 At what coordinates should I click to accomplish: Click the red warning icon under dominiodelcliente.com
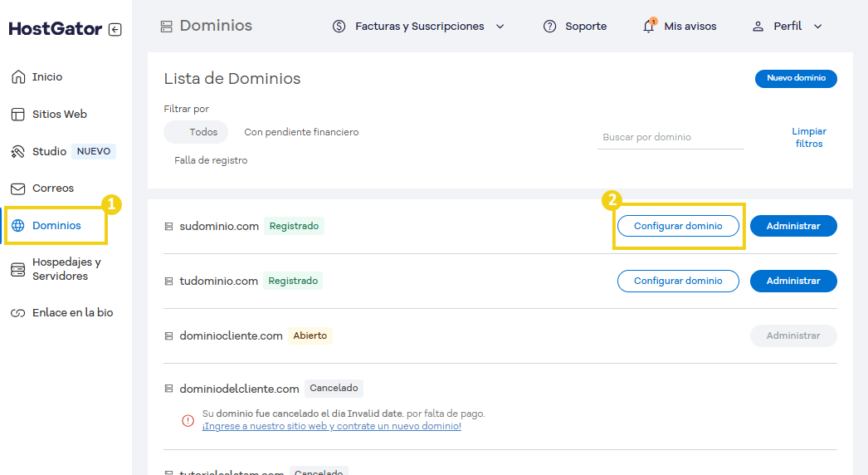(x=188, y=421)
